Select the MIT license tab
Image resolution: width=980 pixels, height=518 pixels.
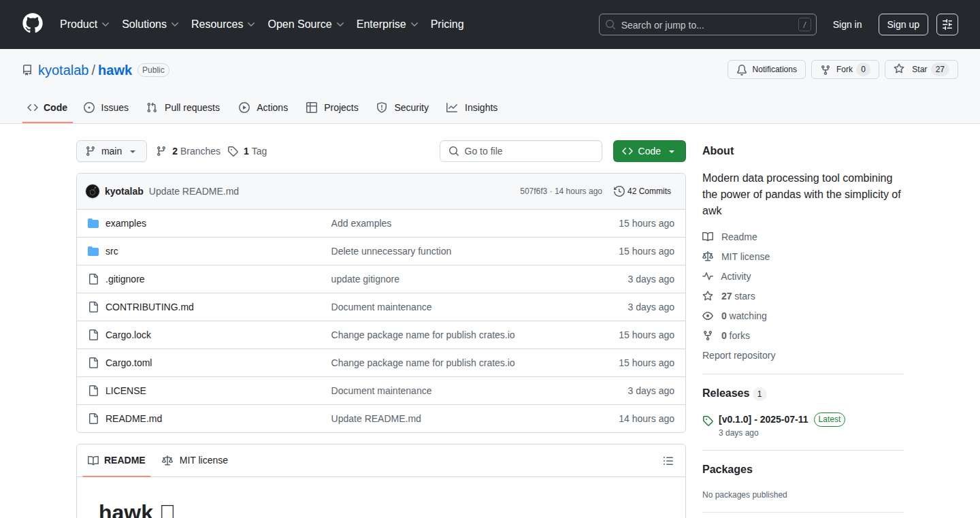[x=195, y=460]
